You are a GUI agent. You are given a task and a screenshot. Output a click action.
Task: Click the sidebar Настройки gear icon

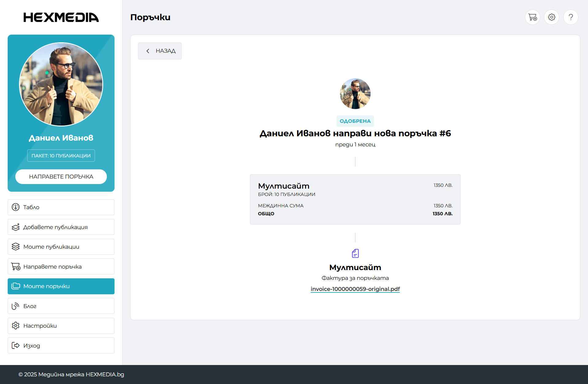(x=16, y=326)
